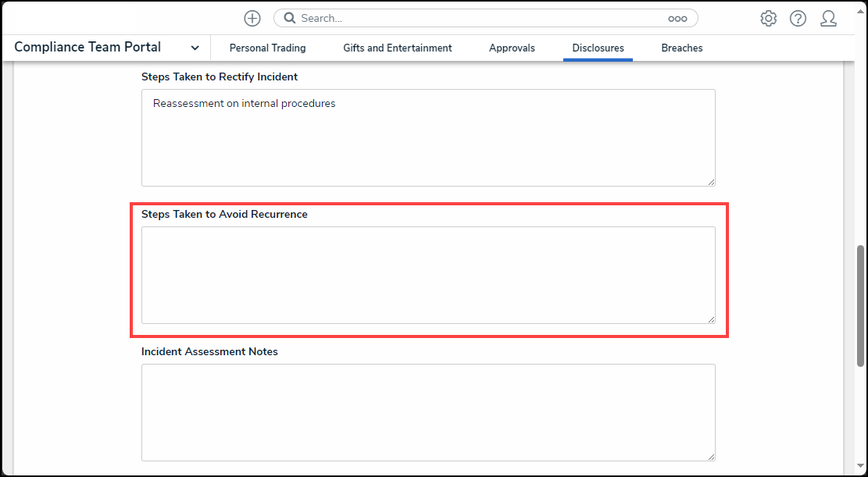The width and height of the screenshot is (868, 477).
Task: Click into the Incident Assessment Notes field
Action: (x=428, y=412)
